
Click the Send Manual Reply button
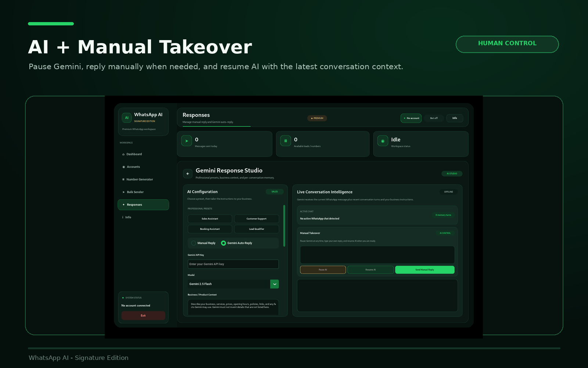point(425,270)
